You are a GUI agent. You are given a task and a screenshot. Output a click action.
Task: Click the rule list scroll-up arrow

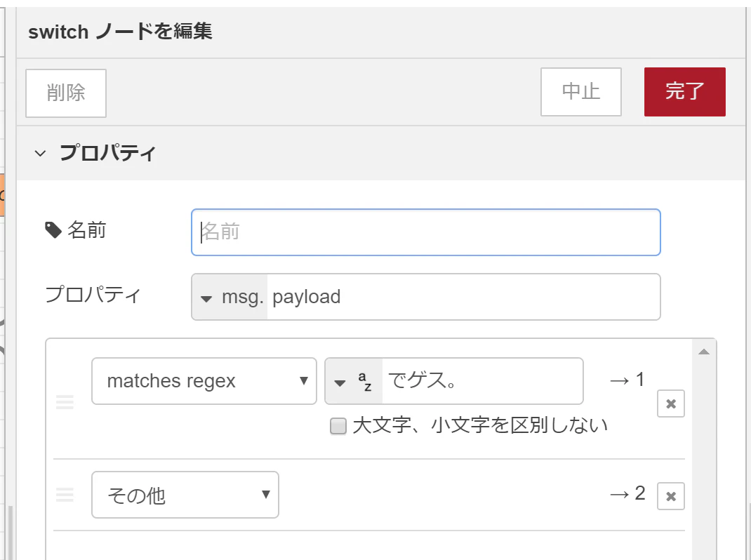(703, 352)
